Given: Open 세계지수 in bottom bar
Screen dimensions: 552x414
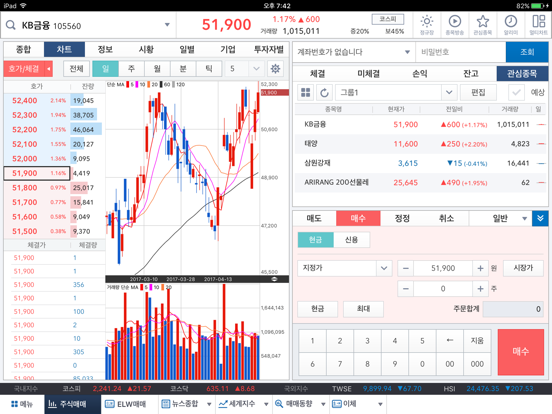Looking at the screenshot, I should (x=237, y=404).
